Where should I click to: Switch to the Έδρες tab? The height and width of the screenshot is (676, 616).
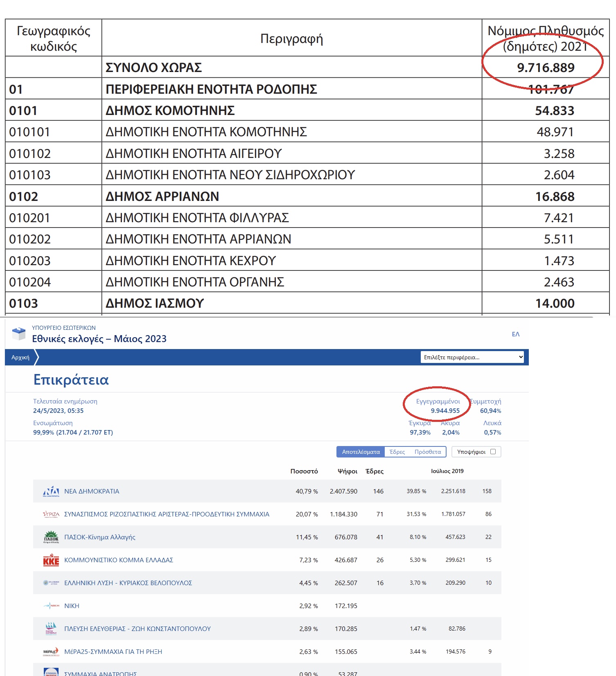pos(397,452)
